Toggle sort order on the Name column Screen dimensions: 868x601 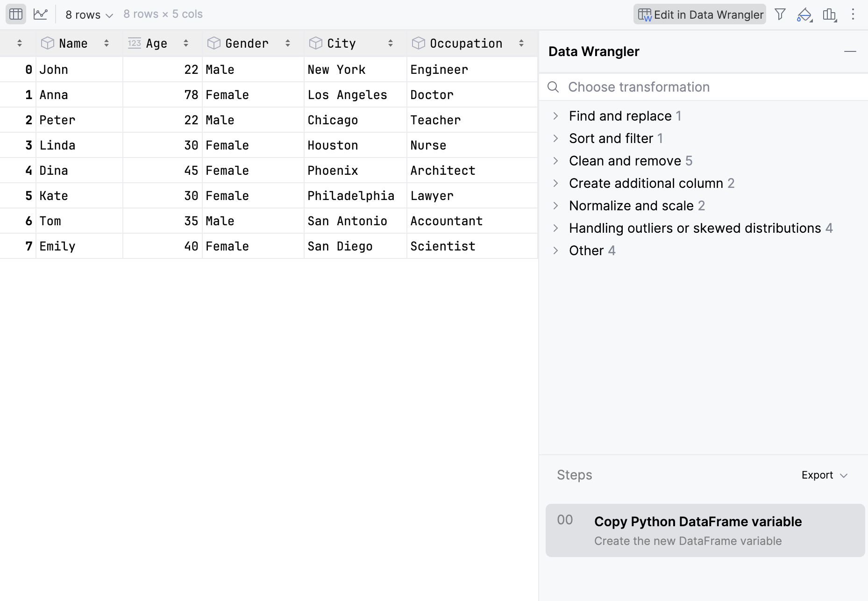pos(107,43)
